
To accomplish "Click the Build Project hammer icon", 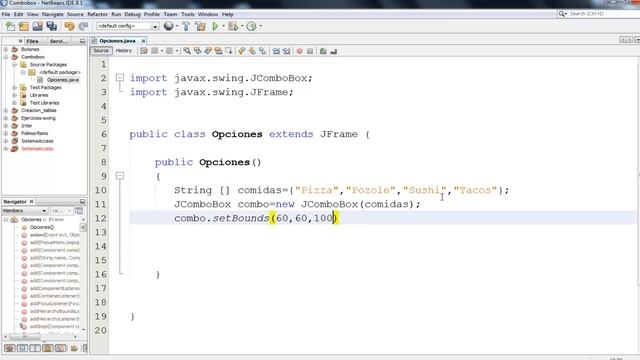I will [186, 27].
